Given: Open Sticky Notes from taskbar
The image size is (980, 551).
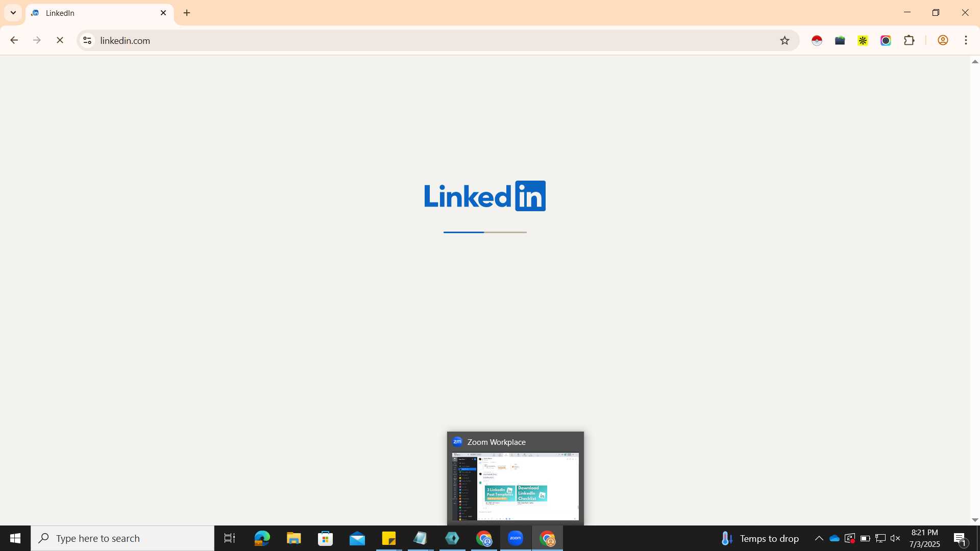Looking at the screenshot, I should click(388, 538).
